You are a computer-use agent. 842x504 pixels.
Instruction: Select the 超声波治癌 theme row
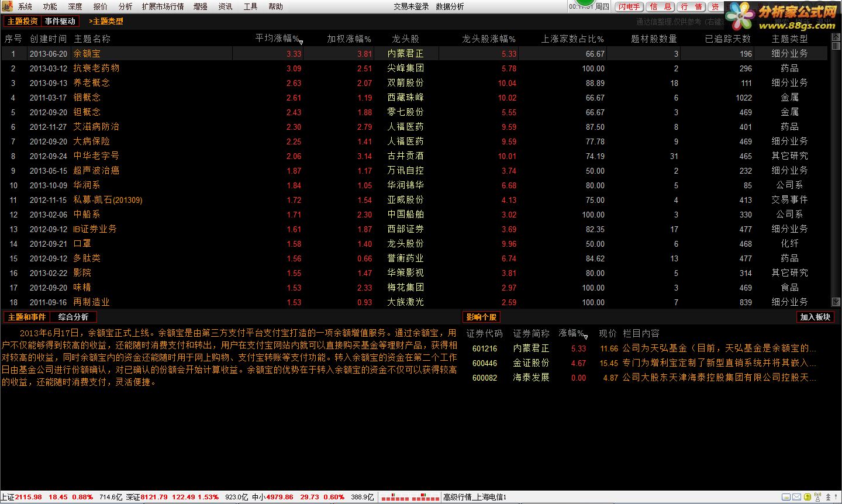click(414, 170)
